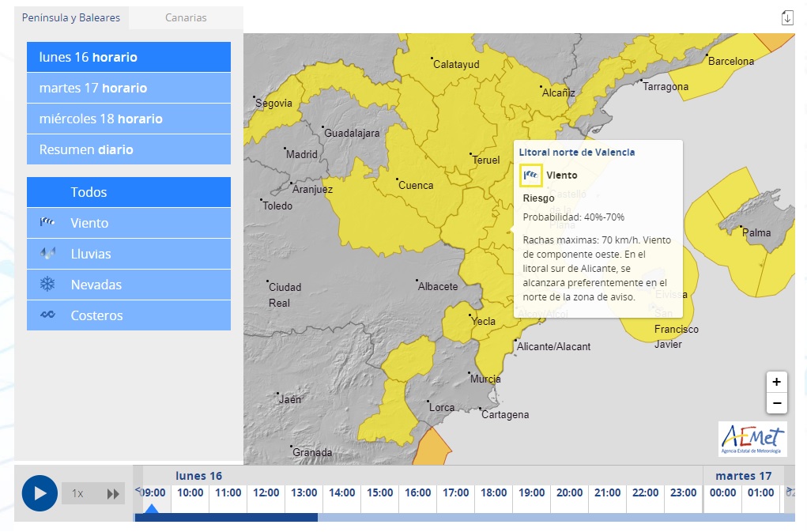Switch to the Canarias tab
Image resolution: width=807 pixels, height=532 pixels.
point(186,17)
